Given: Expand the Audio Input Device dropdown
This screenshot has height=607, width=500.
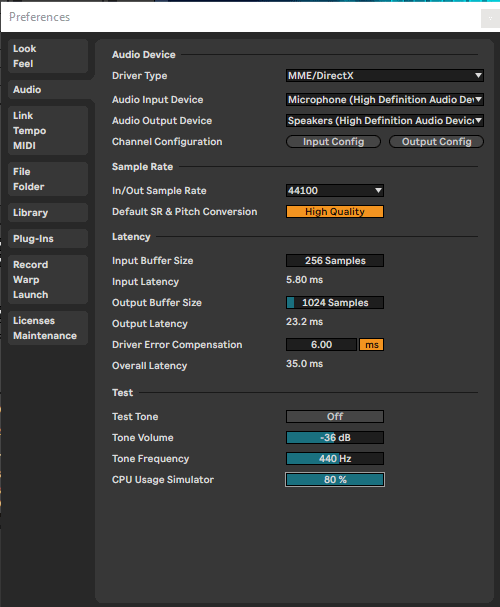Looking at the screenshot, I should click(x=385, y=99).
